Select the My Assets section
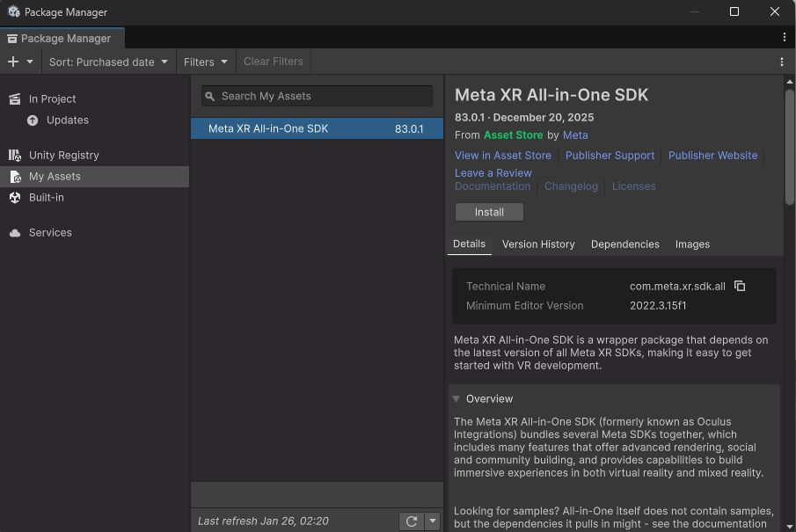Image resolution: width=796 pixels, height=532 pixels. (16, 176)
